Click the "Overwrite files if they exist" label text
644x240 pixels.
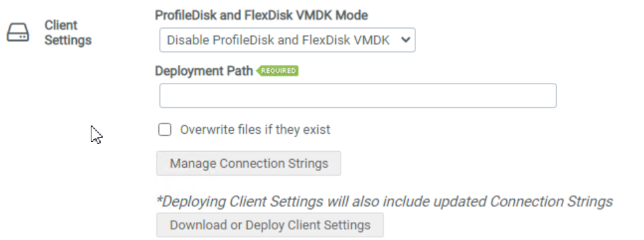255,130
